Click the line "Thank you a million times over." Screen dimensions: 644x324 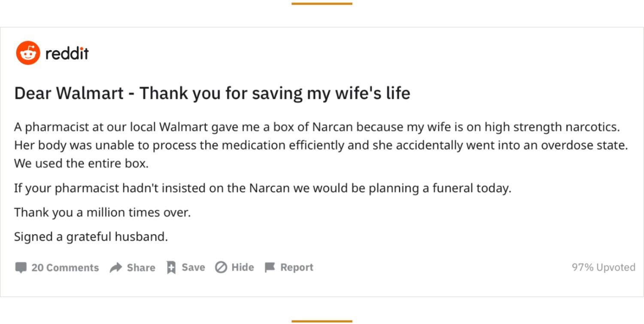[102, 212]
